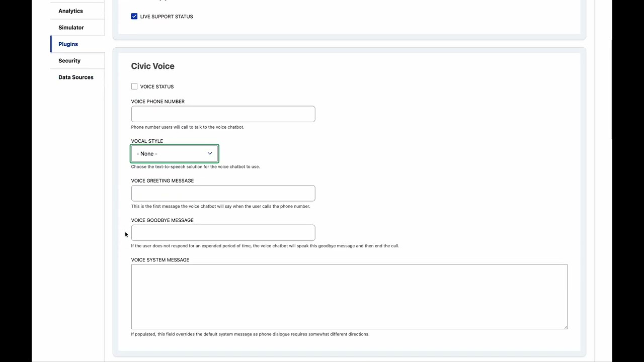
Task: Click help text about overriding default system message
Action: pos(250,334)
